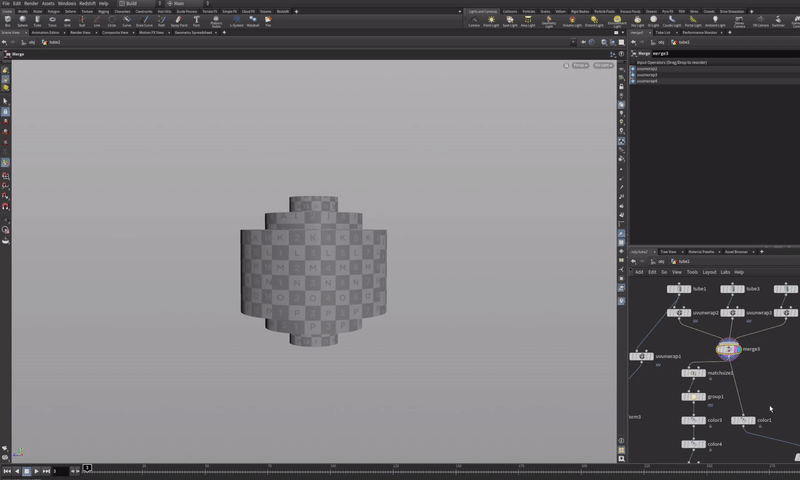Open the Redshift menu
The width and height of the screenshot is (800, 480).
pyautogui.click(x=87, y=3)
